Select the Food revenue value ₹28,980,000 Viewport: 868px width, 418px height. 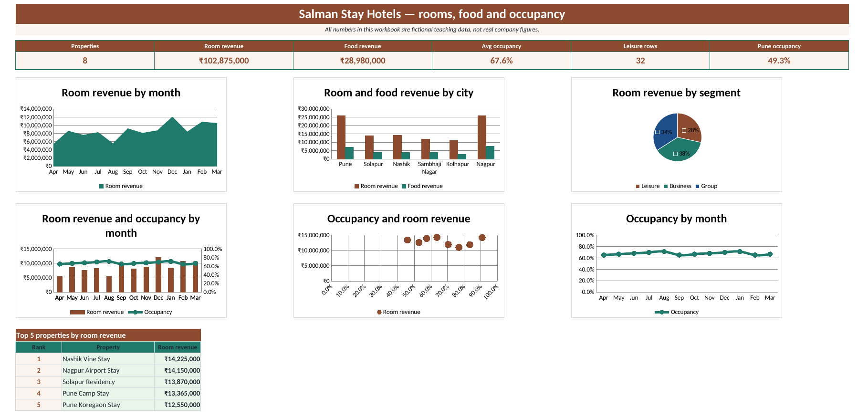click(x=363, y=61)
